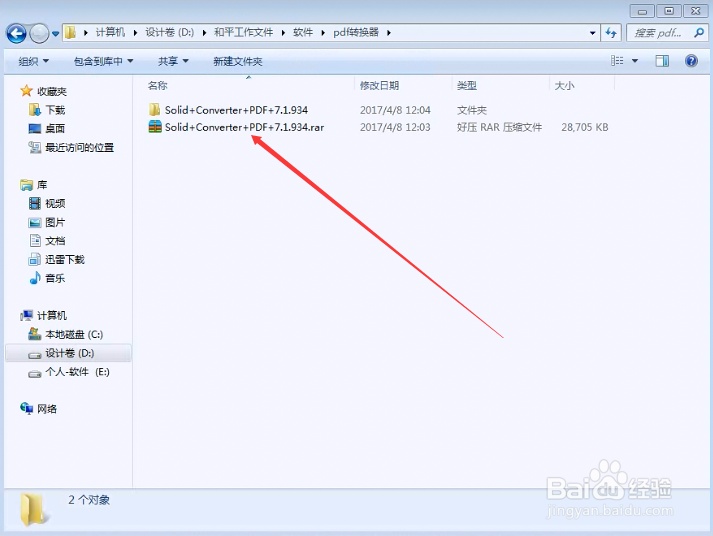Open 设计卷 (D:) drive in sidebar
The height and width of the screenshot is (536, 713).
pyautogui.click(x=70, y=353)
